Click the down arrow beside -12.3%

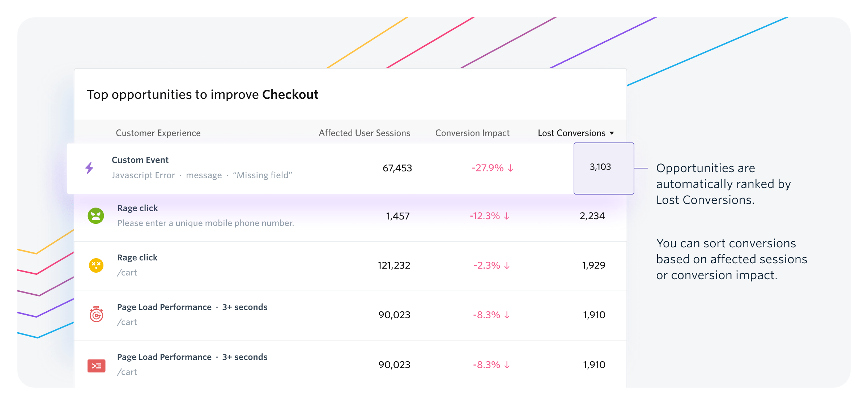click(x=507, y=216)
